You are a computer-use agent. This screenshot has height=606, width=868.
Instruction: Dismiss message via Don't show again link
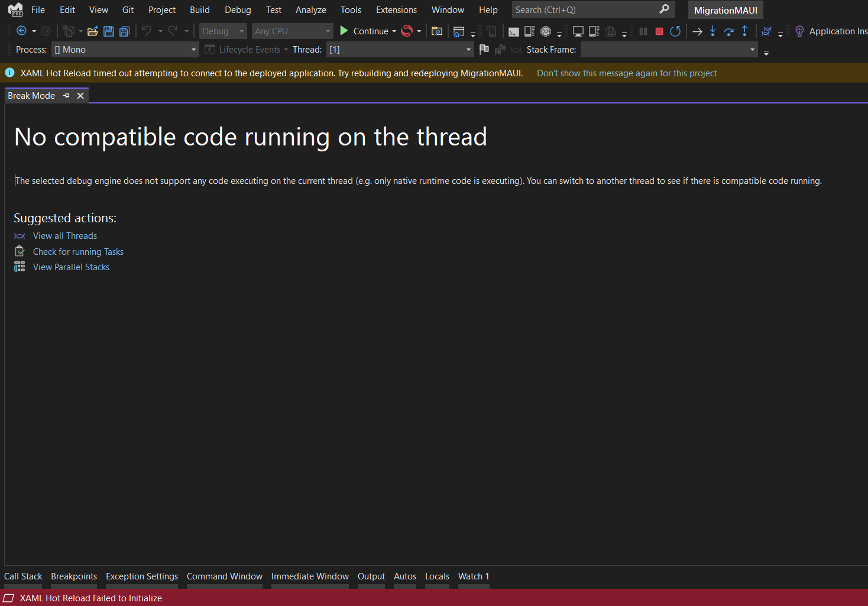(627, 73)
